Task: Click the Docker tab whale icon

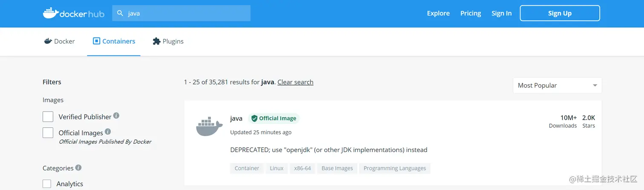Action: [48, 41]
